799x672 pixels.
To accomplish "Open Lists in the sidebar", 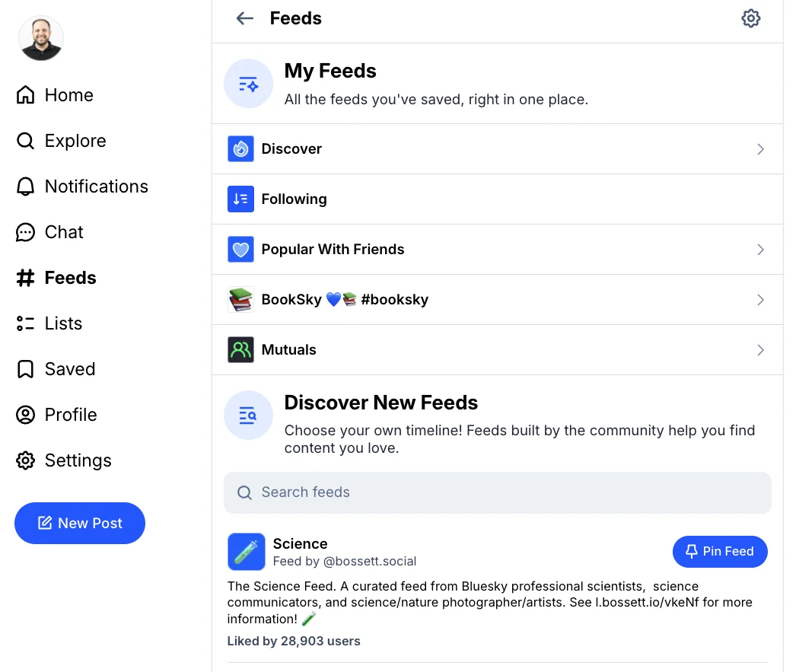I will [49, 323].
